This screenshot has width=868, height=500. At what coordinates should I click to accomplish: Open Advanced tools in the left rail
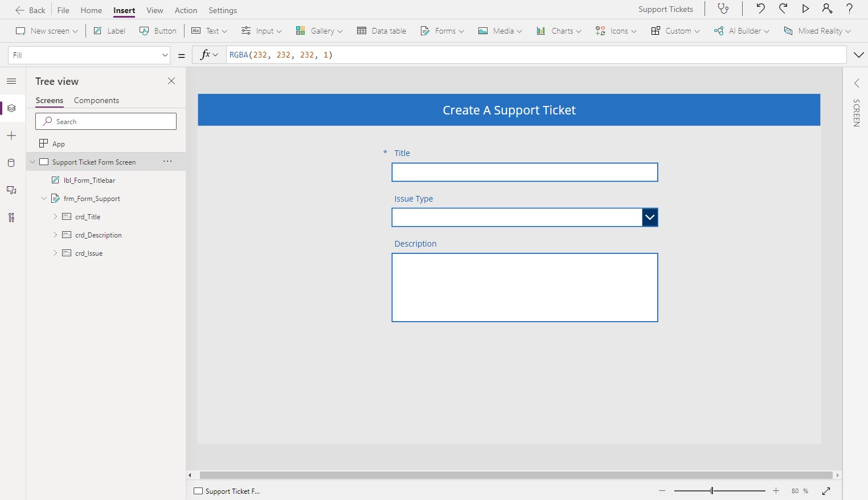pos(11,218)
